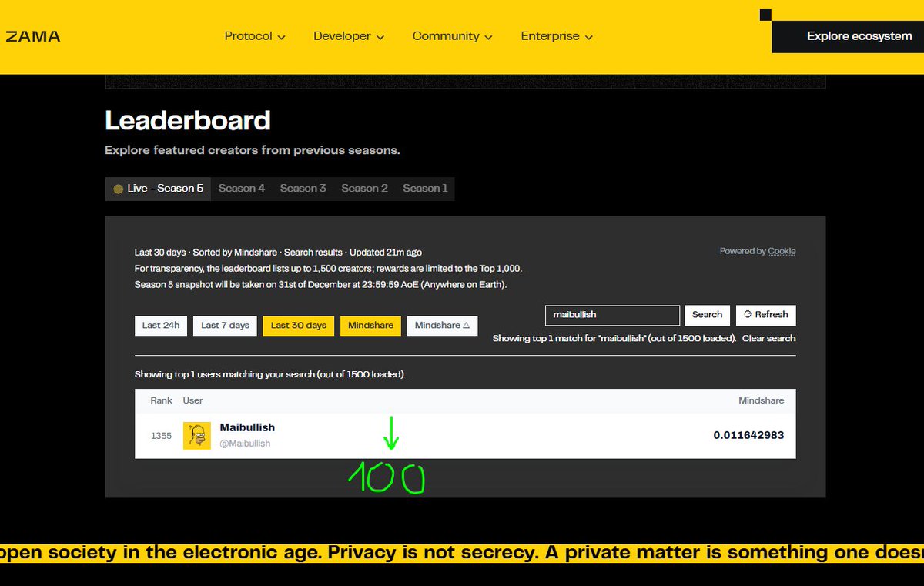The height and width of the screenshot is (586, 924).
Task: Switch to the Season 4 tab
Action: 242,189
